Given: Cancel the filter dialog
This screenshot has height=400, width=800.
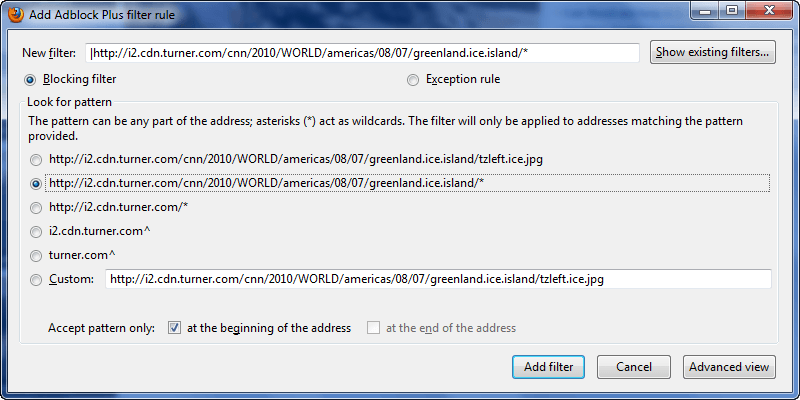Looking at the screenshot, I should 634,367.
